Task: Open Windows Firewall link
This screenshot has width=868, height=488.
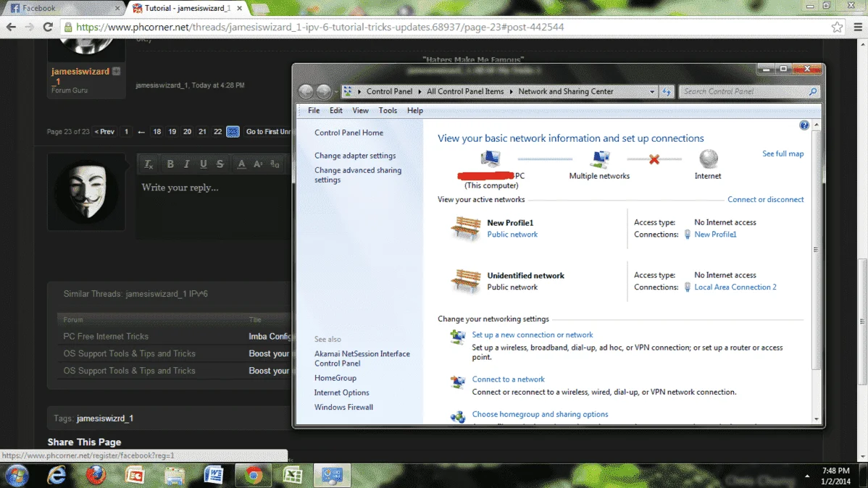Action: pyautogui.click(x=343, y=407)
